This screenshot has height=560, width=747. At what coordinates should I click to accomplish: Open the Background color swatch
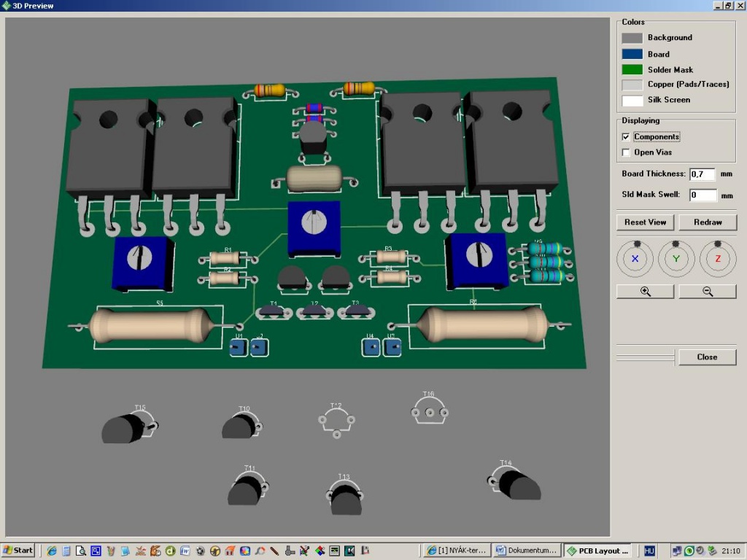[x=632, y=38]
